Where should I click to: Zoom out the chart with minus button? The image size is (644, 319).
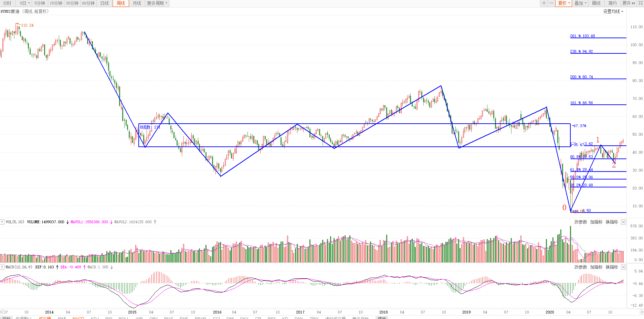click(551, 3)
